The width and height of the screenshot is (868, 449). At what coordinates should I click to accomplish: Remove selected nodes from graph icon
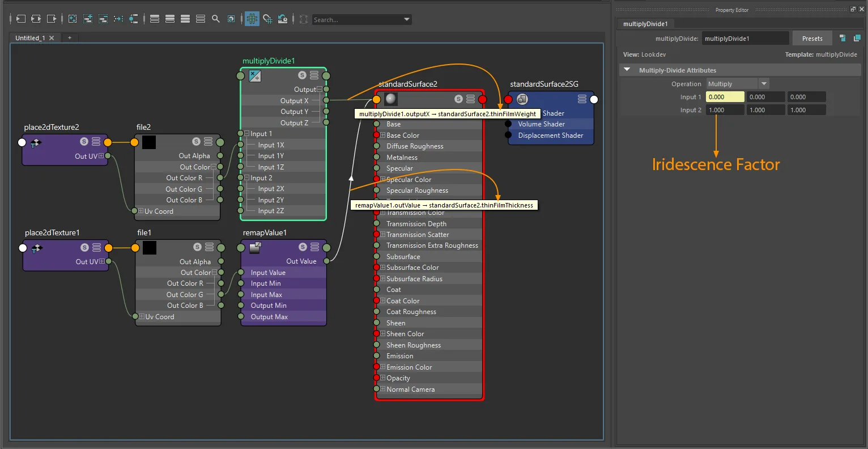[103, 19]
